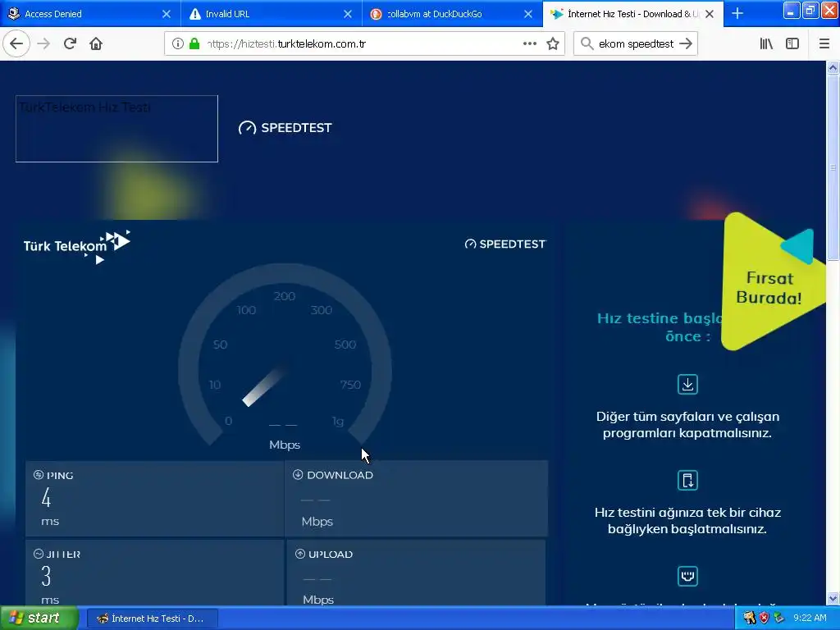Go back to the previous page

(16, 44)
